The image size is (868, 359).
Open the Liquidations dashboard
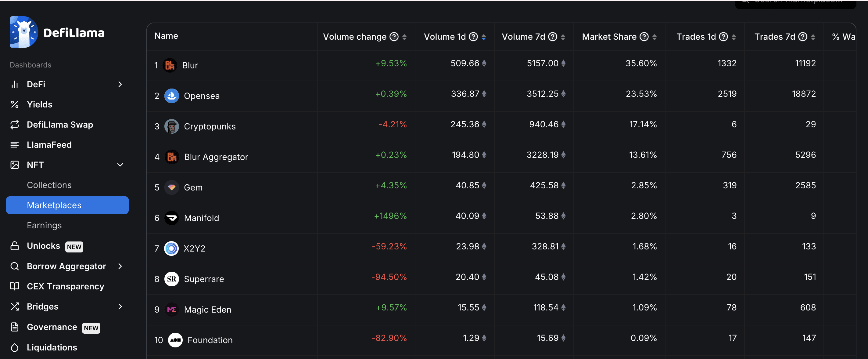[x=52, y=347]
